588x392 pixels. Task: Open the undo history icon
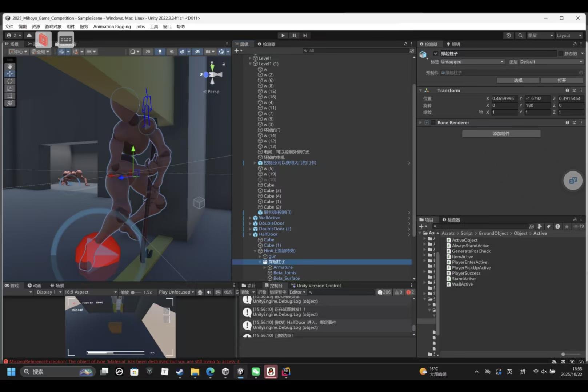[508, 35]
